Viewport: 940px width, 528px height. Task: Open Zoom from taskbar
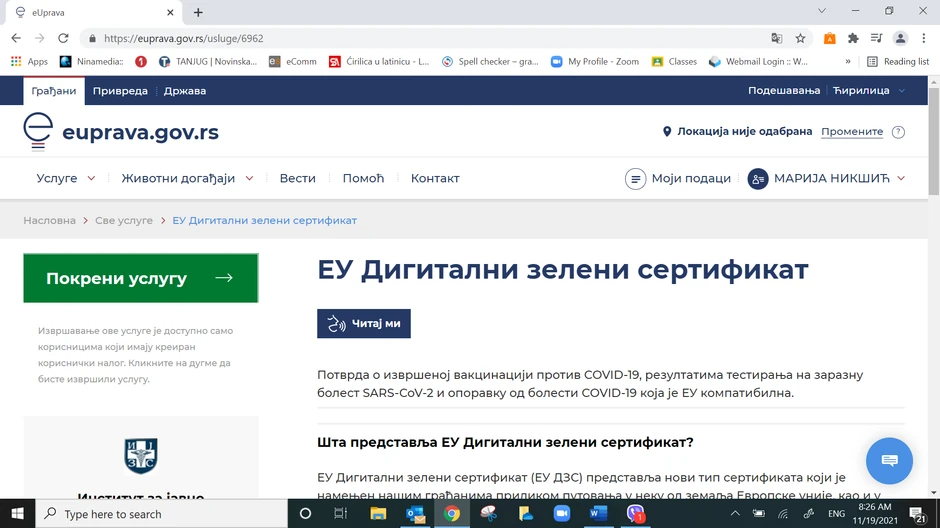(562, 514)
